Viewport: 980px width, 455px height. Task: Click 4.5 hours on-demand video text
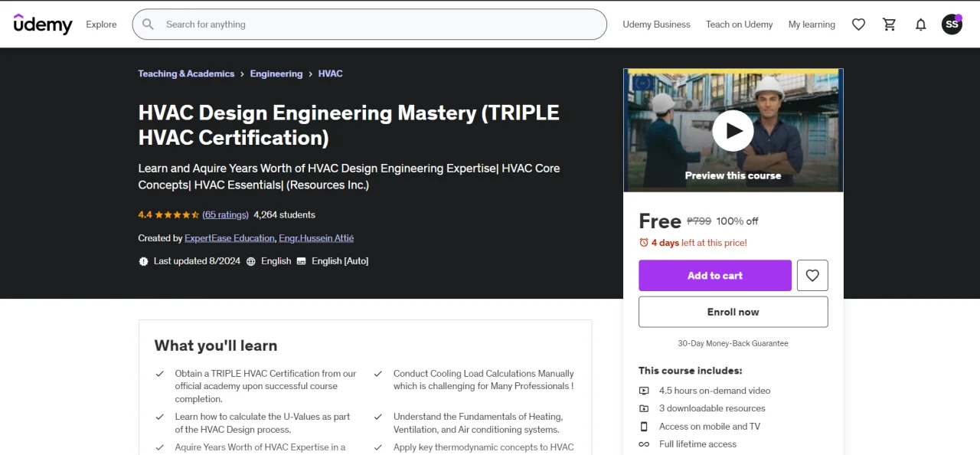714,391
